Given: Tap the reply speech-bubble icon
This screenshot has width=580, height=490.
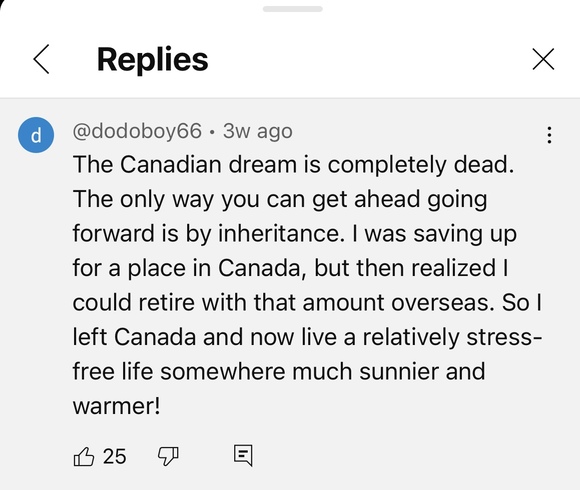Looking at the screenshot, I should (243, 456).
